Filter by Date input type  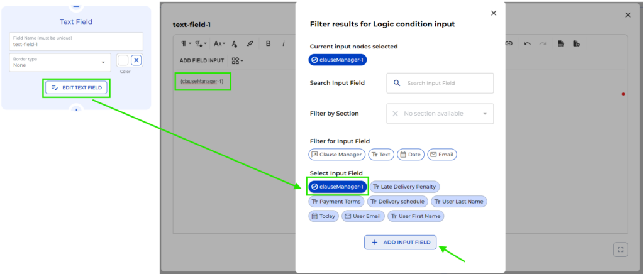(x=411, y=155)
